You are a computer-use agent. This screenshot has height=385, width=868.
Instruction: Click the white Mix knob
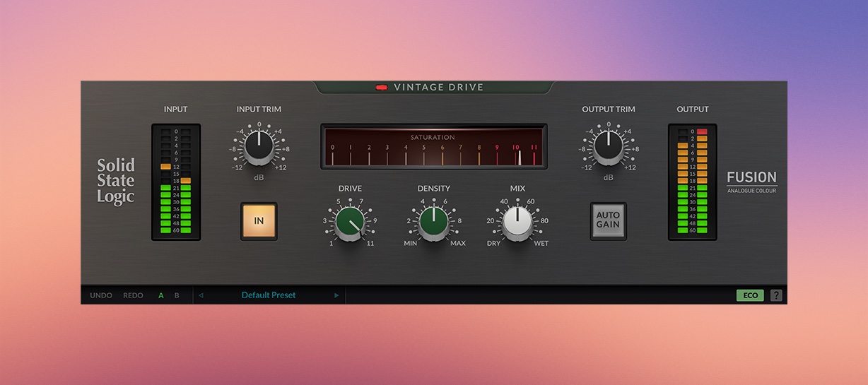point(517,223)
